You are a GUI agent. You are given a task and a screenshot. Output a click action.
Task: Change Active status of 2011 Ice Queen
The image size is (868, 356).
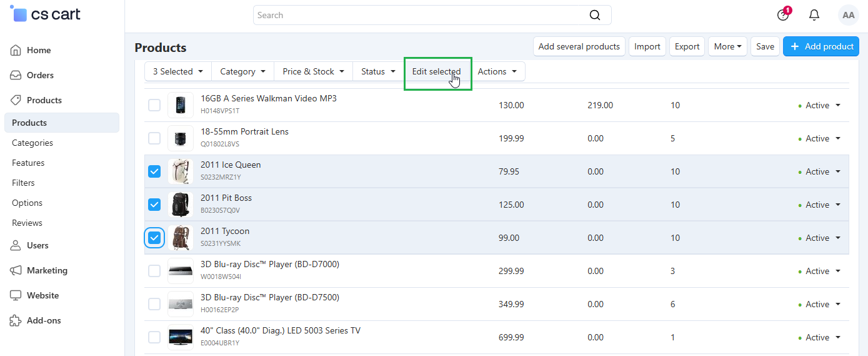pyautogui.click(x=819, y=171)
